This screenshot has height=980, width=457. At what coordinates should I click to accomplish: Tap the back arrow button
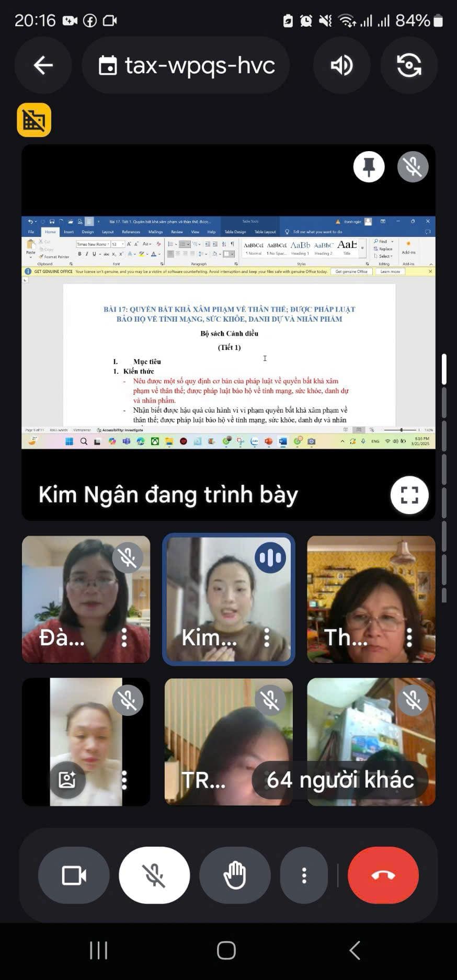click(43, 65)
